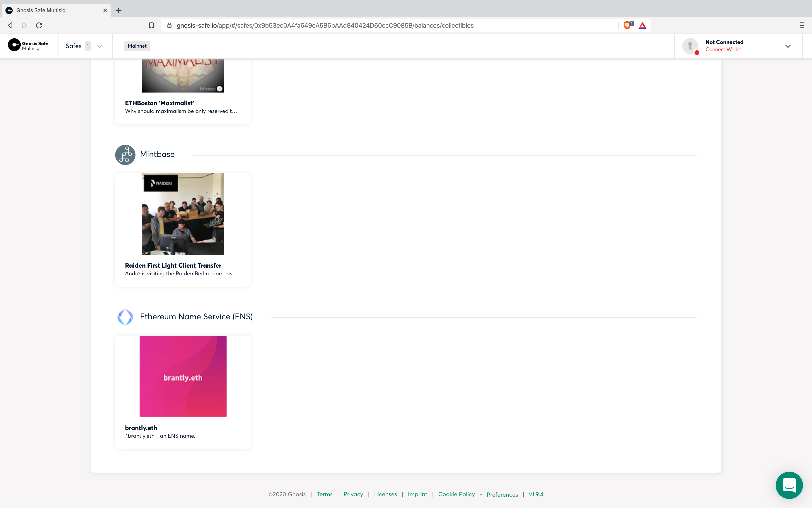Open the Cookie Policy footer link

(x=456, y=494)
